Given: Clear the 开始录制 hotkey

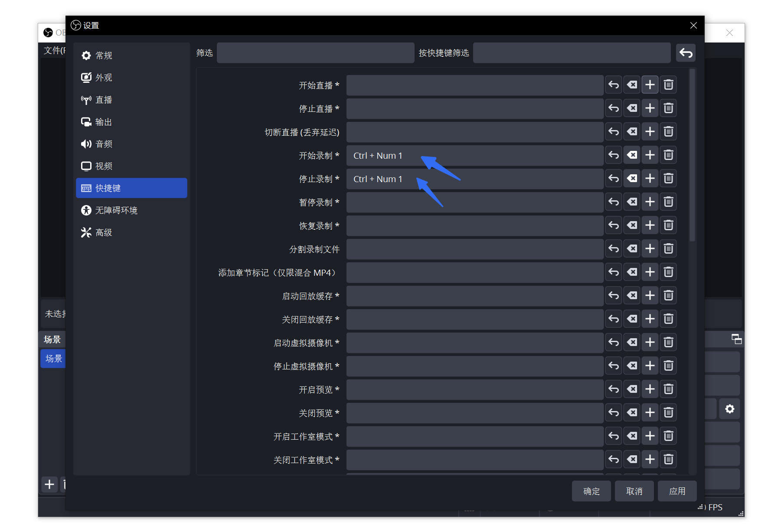Looking at the screenshot, I should click(632, 155).
